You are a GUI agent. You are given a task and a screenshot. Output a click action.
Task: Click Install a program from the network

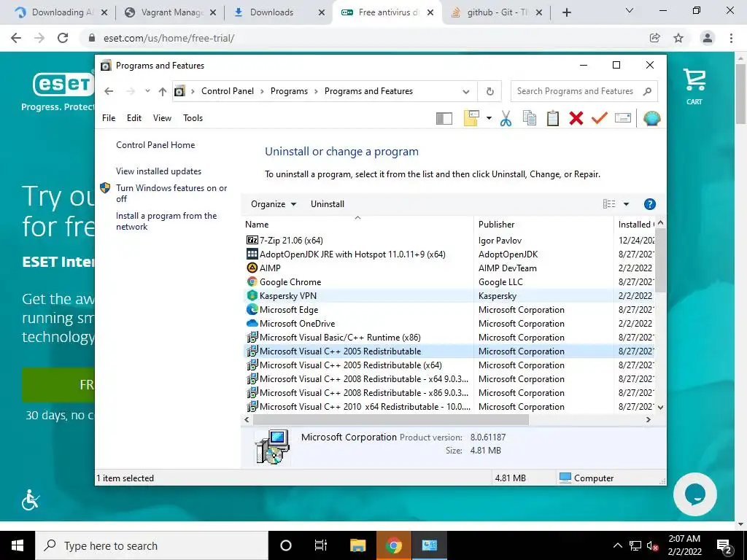[x=166, y=222]
